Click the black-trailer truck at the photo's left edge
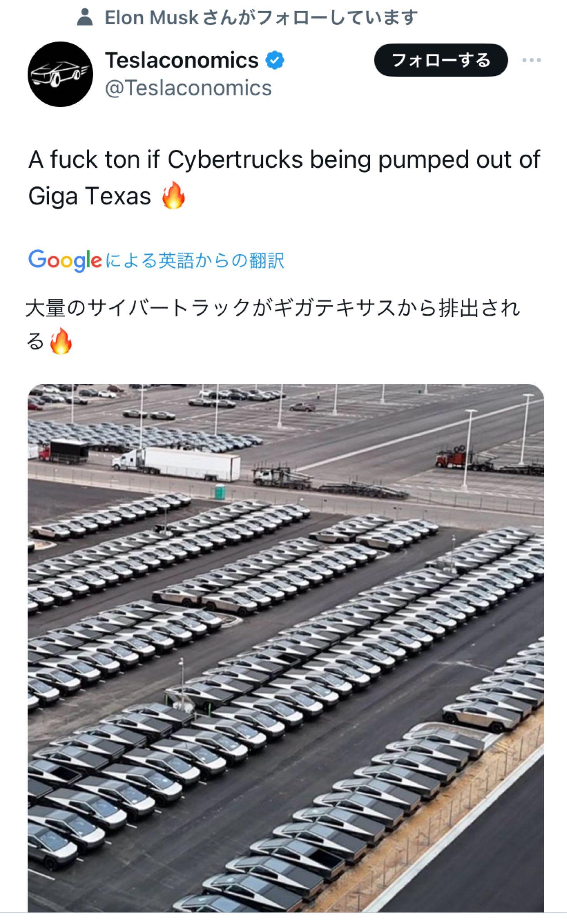Screen dimensions: 567x924 63,451
